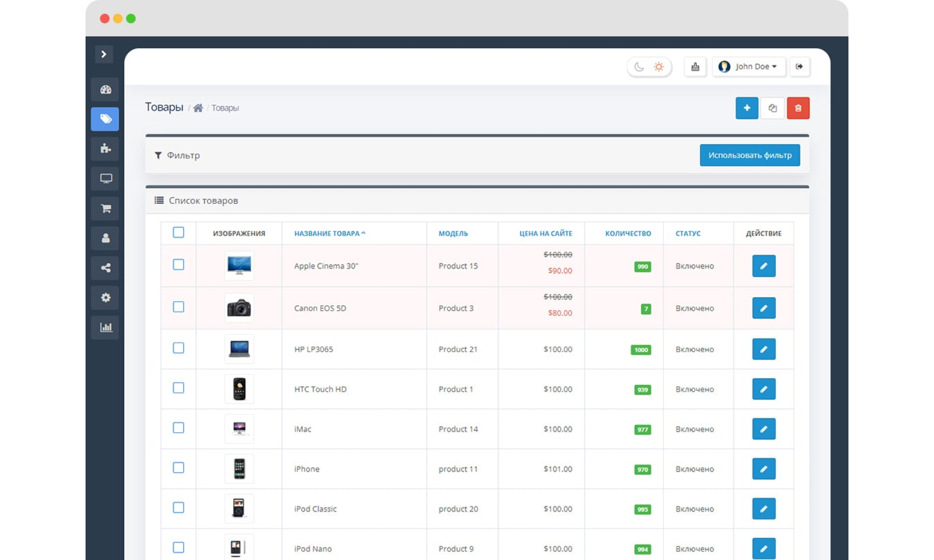Toggle the select-all checkbox in header
This screenshot has width=934, height=560.
pyautogui.click(x=178, y=232)
